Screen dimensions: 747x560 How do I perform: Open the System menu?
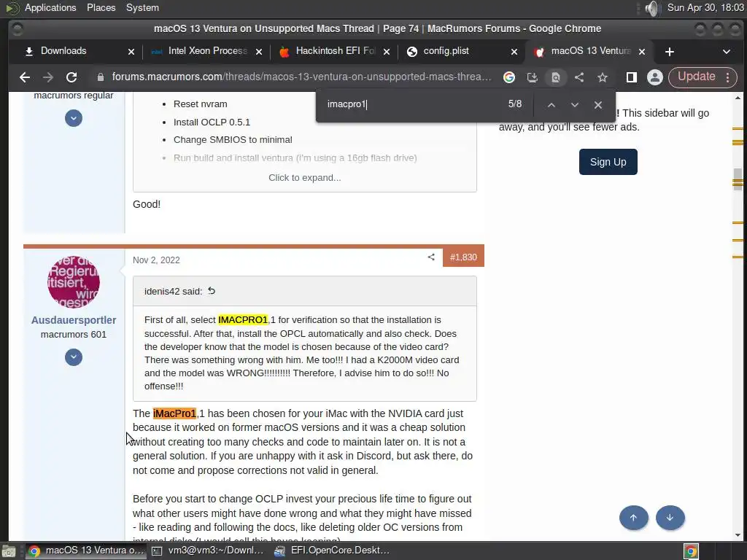point(142,7)
